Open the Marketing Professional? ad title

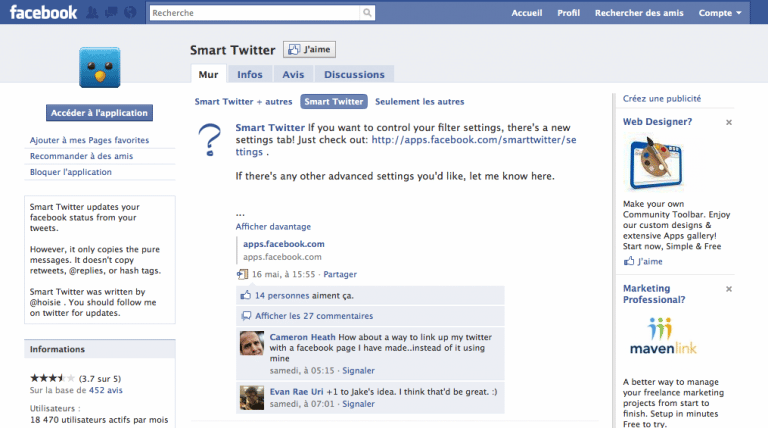click(654, 294)
